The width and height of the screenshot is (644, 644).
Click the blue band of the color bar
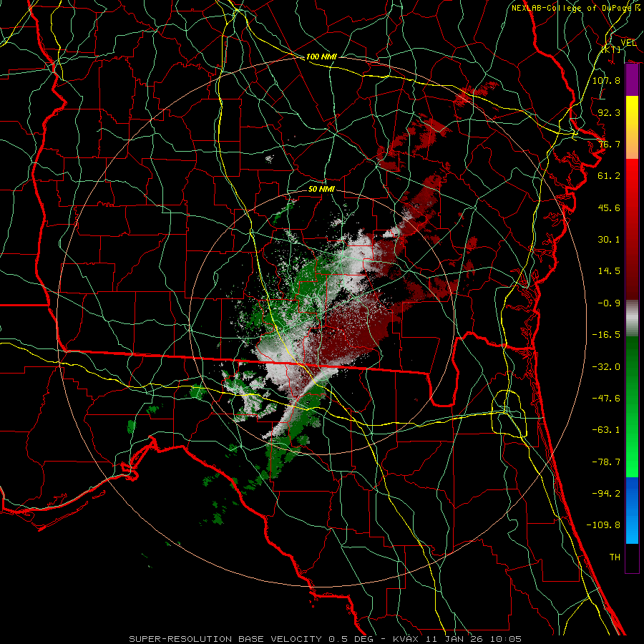point(632,510)
